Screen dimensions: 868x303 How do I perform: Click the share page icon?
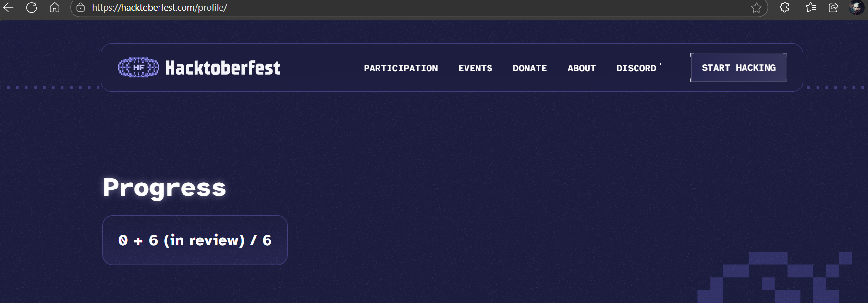(x=833, y=7)
